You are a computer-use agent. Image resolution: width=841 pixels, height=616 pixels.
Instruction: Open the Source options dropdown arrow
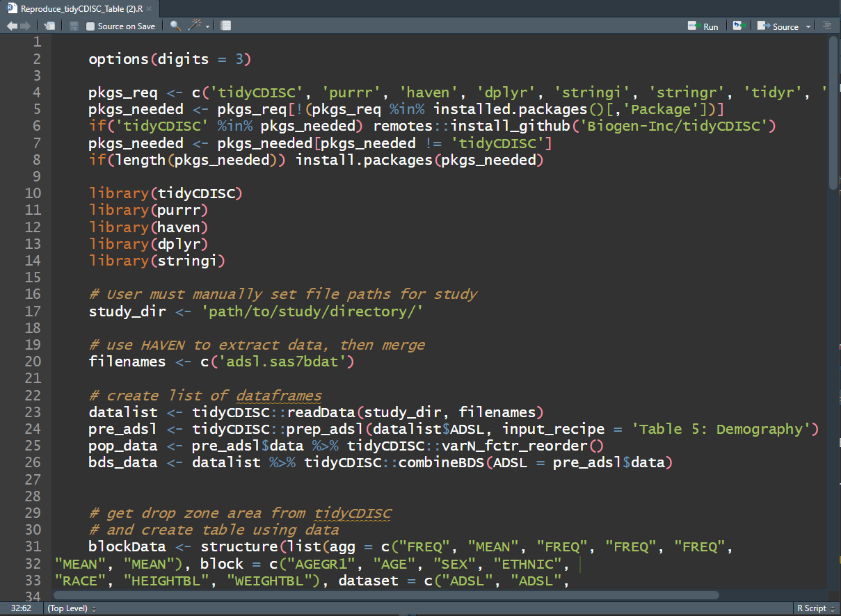(x=808, y=26)
